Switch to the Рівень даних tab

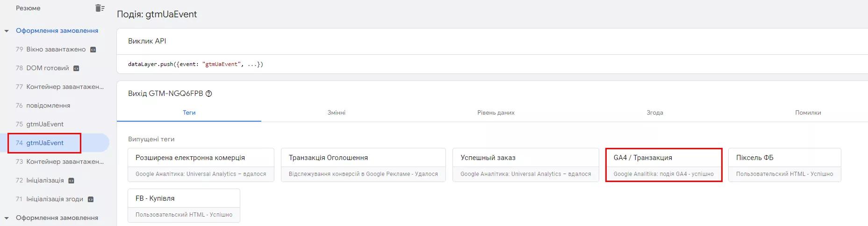pos(496,113)
